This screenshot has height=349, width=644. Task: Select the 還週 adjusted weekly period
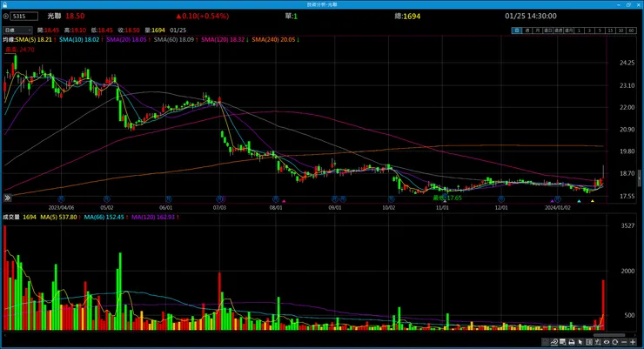(558, 30)
